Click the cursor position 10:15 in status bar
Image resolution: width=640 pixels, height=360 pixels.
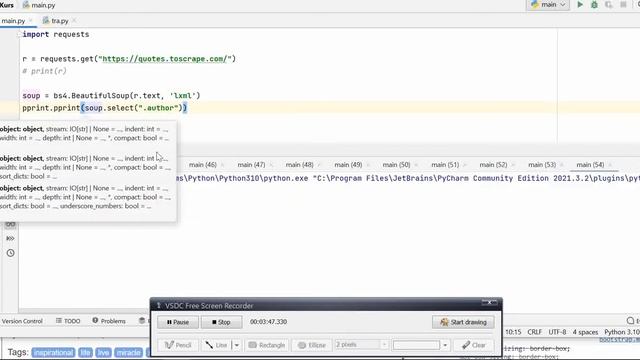pos(513,332)
